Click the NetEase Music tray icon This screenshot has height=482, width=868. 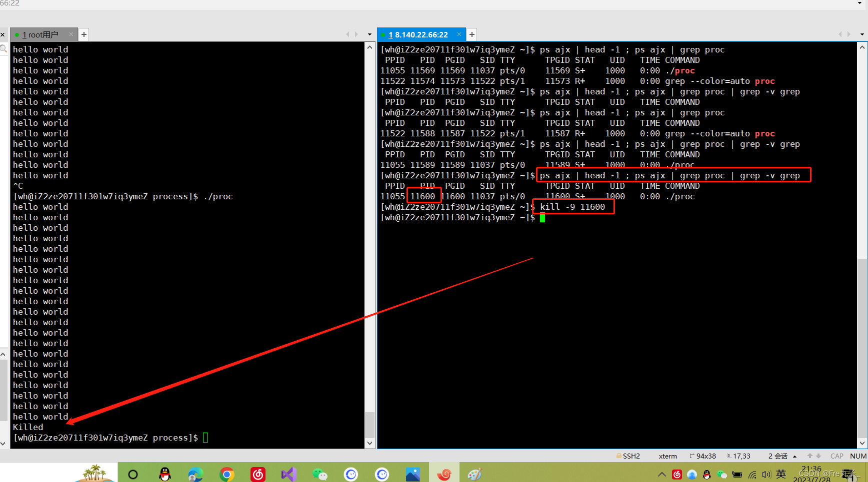point(677,475)
